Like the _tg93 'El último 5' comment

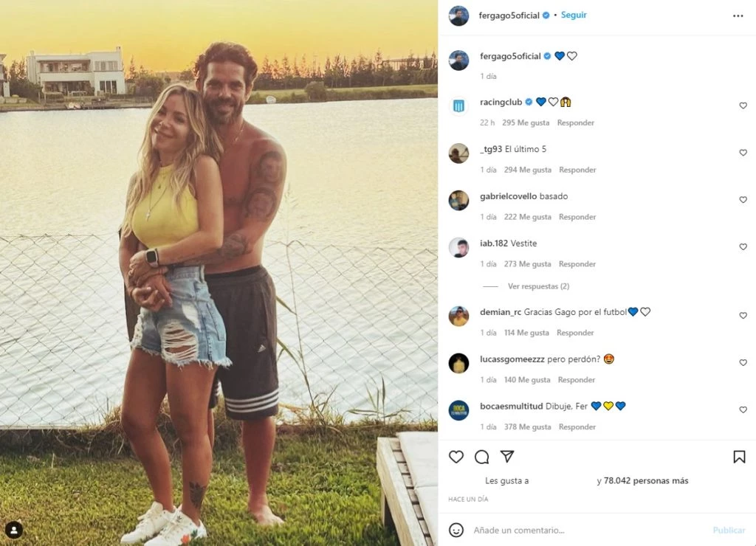click(x=743, y=153)
